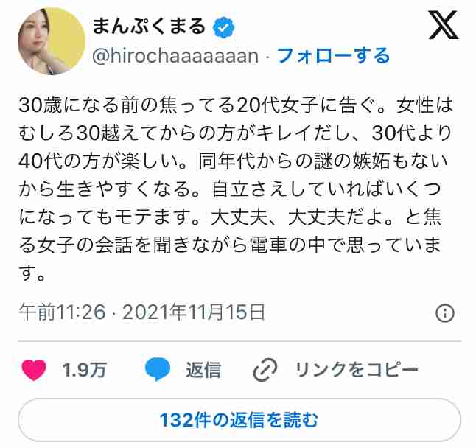Open the @hirochaaaaaaan handle link
Viewport: 476px width, 448px height.
(x=175, y=56)
